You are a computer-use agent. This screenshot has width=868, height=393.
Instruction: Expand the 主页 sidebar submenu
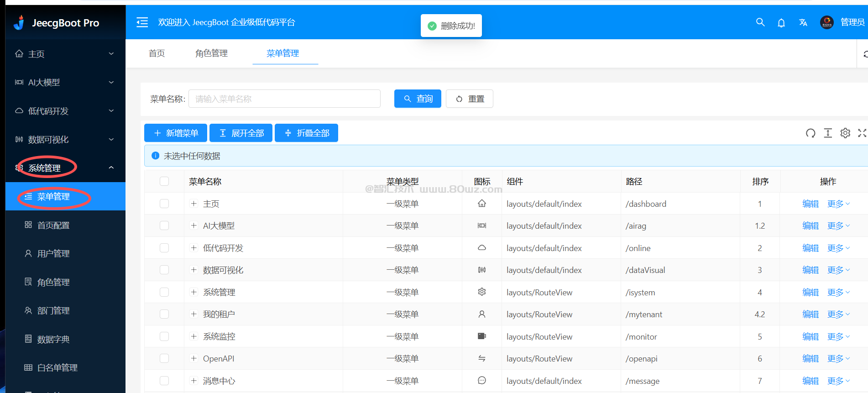click(65, 54)
